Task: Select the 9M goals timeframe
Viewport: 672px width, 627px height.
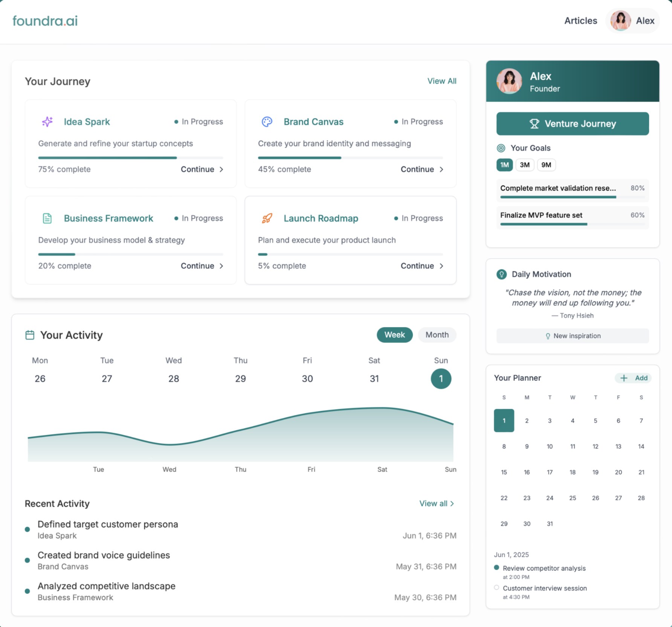Action: pyautogui.click(x=546, y=165)
